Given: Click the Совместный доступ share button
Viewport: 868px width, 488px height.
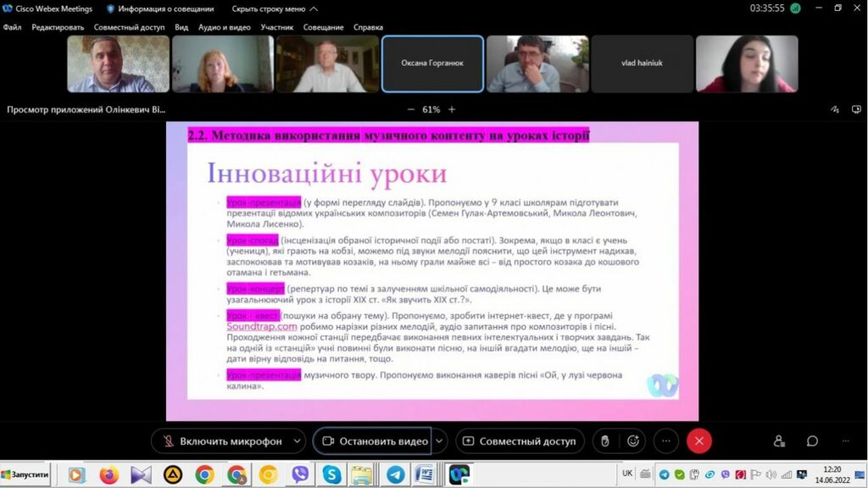Looking at the screenshot, I should tap(519, 441).
